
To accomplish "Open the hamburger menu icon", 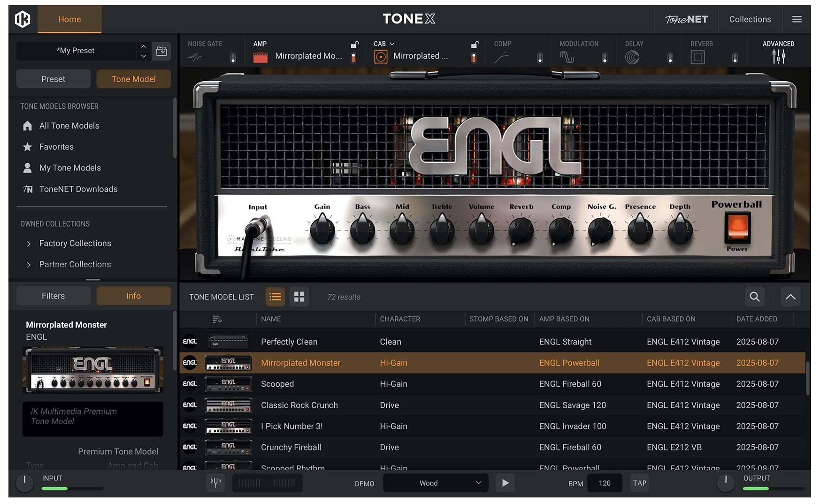I will (x=797, y=19).
